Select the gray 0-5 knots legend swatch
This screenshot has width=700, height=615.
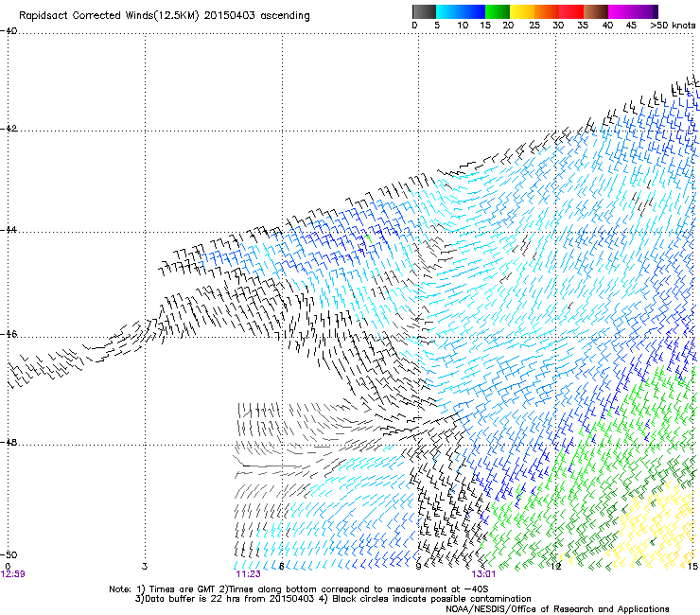[x=424, y=11]
